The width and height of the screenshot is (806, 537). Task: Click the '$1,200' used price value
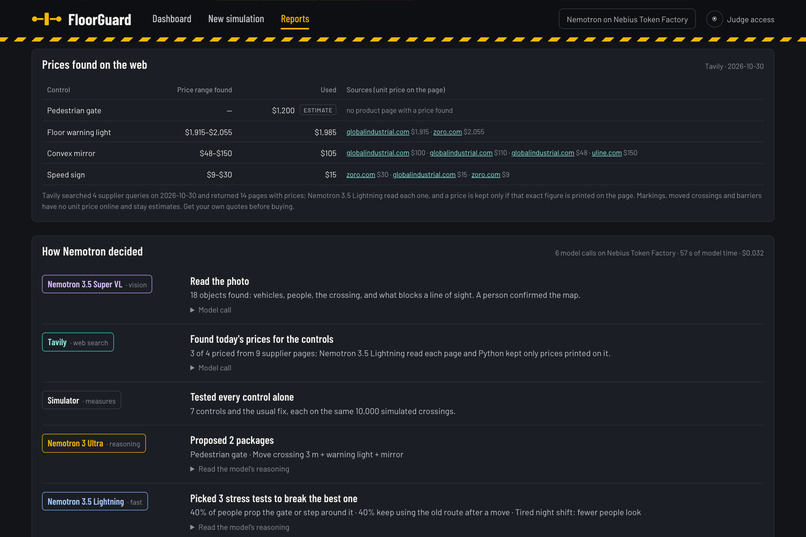(283, 110)
